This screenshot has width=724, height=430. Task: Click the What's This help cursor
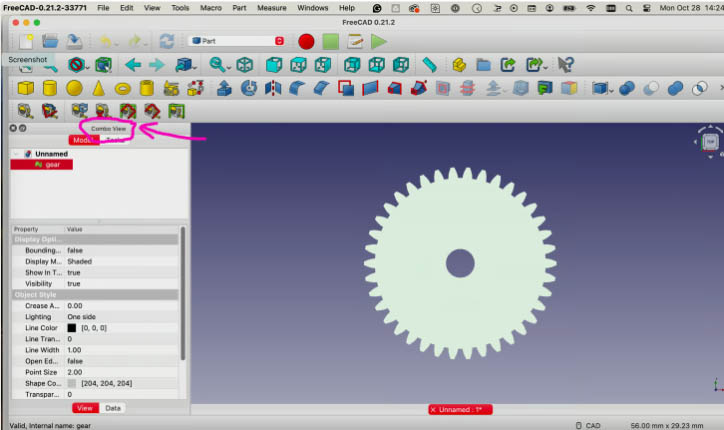(x=565, y=65)
